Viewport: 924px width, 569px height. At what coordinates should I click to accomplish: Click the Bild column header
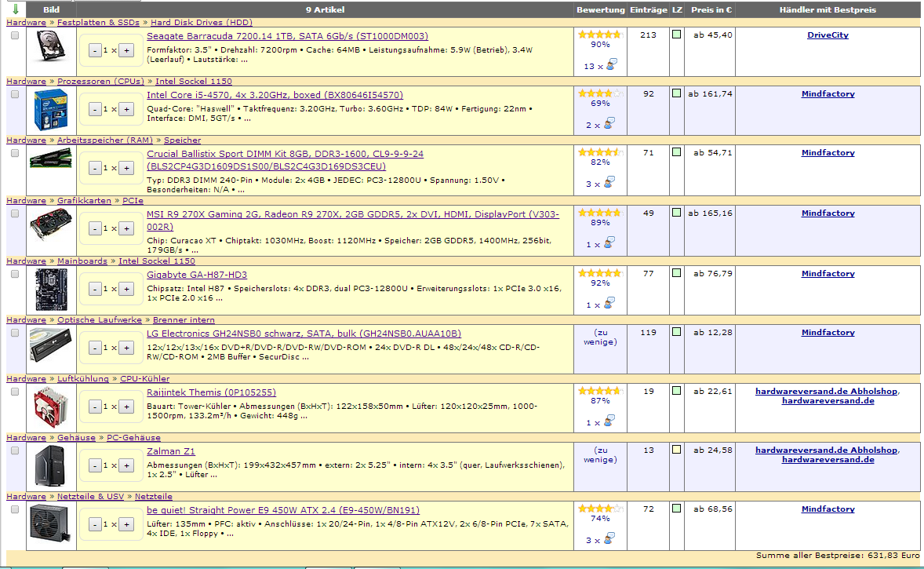(x=51, y=10)
